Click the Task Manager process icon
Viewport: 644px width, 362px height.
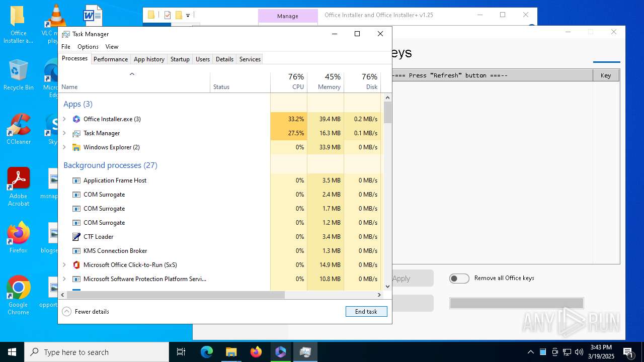[x=76, y=133]
